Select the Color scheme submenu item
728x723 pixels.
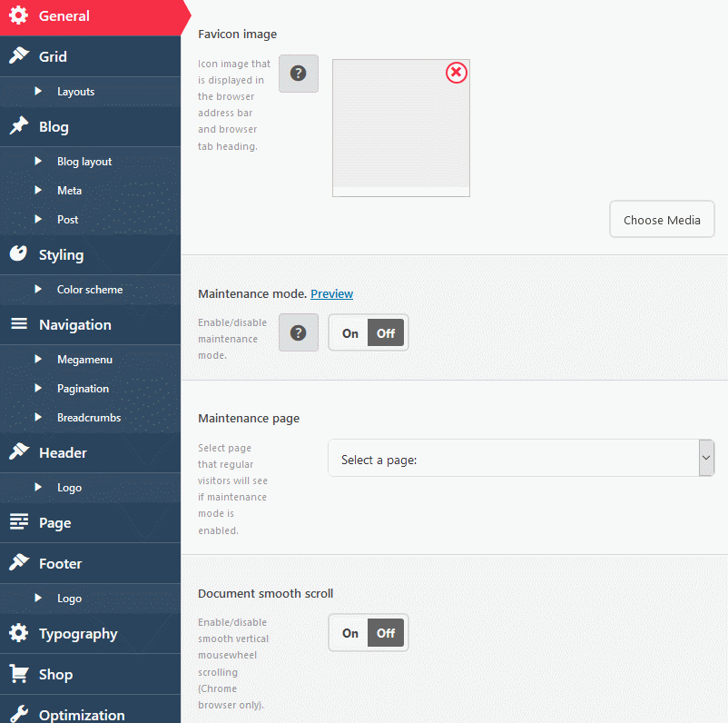pos(90,290)
